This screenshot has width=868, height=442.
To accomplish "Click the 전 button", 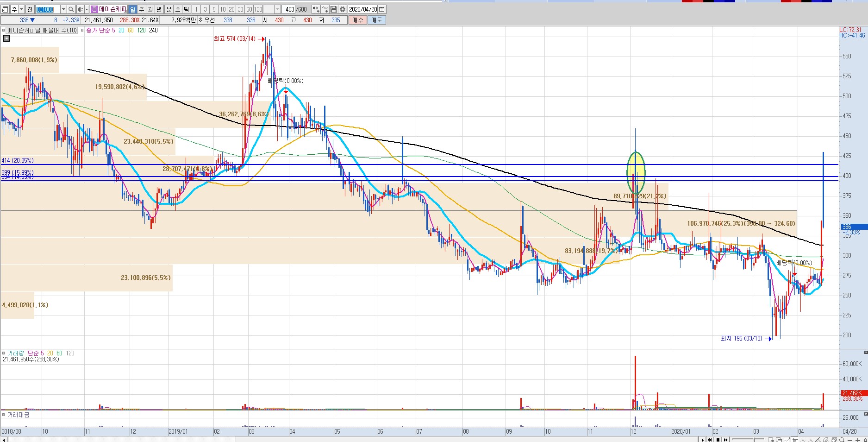I will (30, 9).
